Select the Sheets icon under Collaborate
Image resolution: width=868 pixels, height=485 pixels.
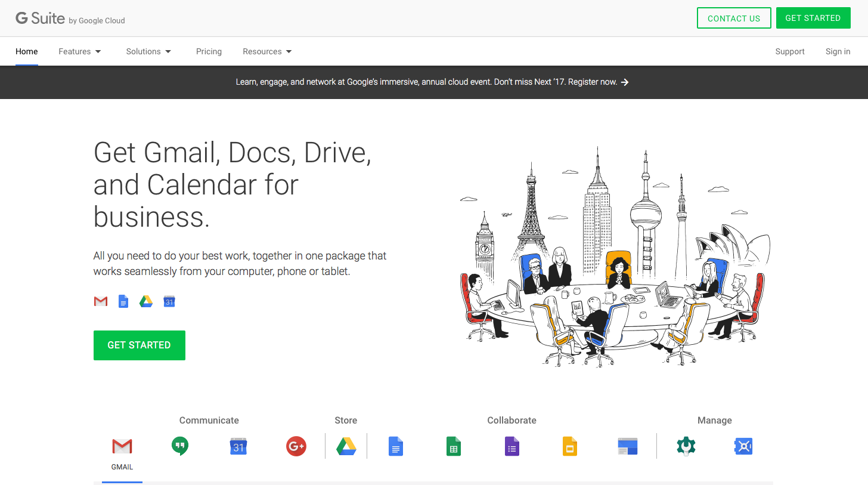(x=454, y=446)
